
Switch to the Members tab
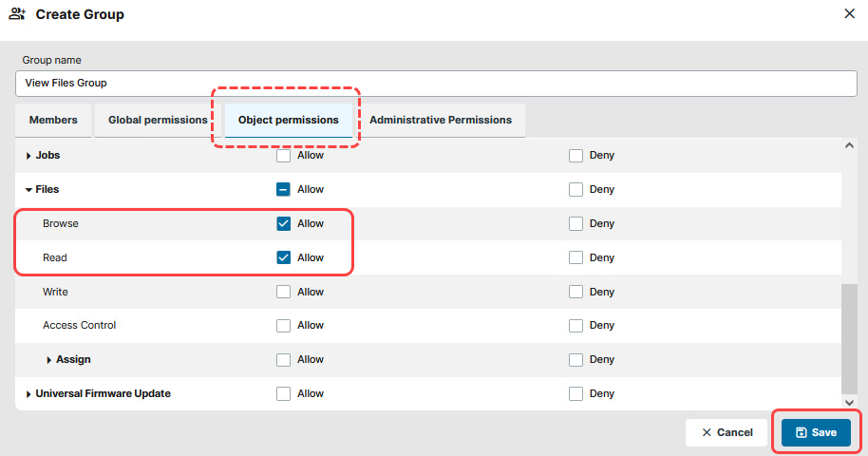tap(53, 121)
